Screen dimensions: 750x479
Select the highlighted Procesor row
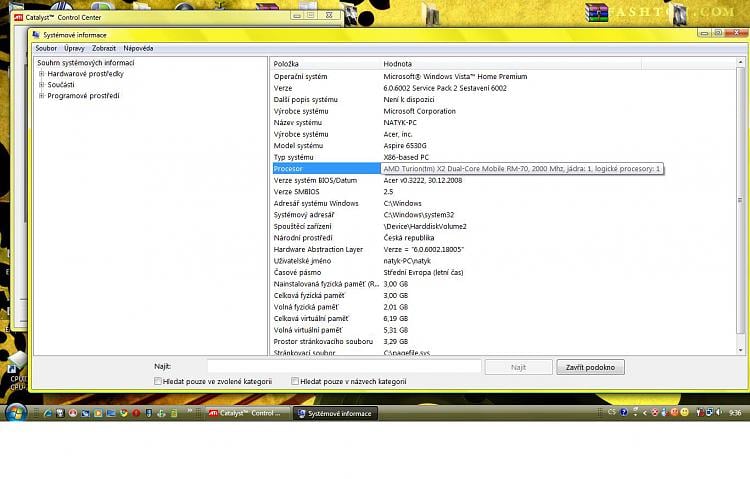pos(326,168)
